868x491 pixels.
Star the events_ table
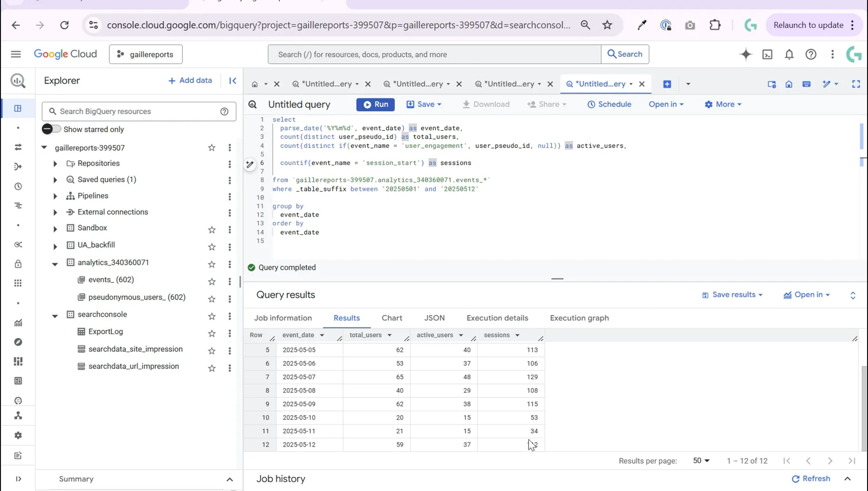point(212,281)
